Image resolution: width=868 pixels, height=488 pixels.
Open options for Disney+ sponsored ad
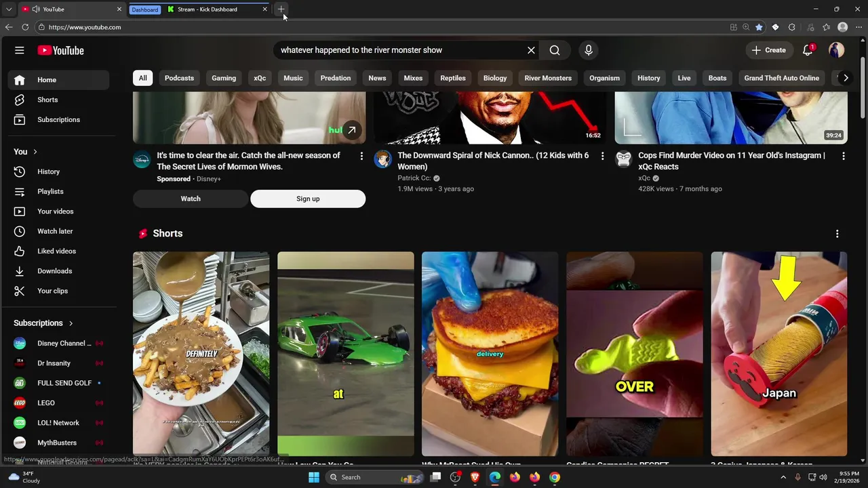(361, 156)
